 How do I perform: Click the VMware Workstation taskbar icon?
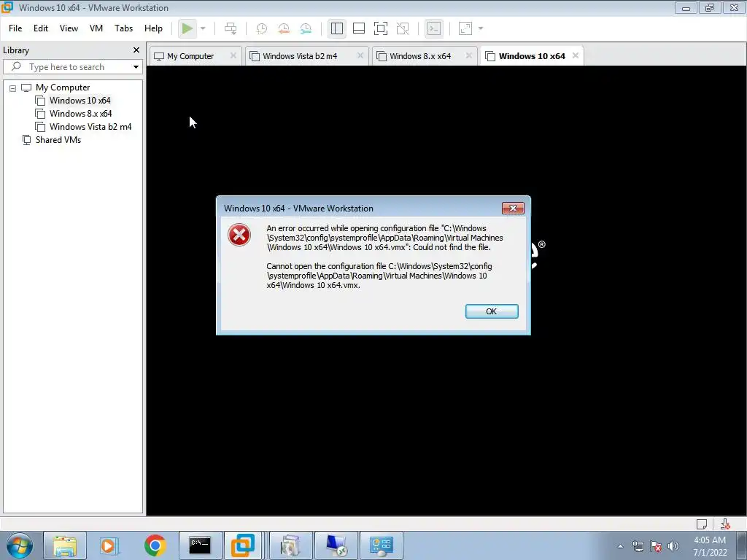point(243,545)
